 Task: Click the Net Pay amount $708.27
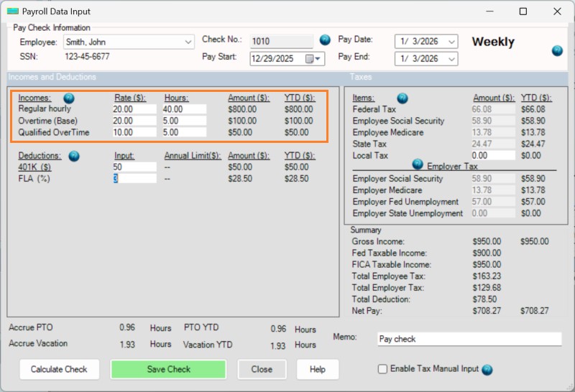[x=487, y=311]
